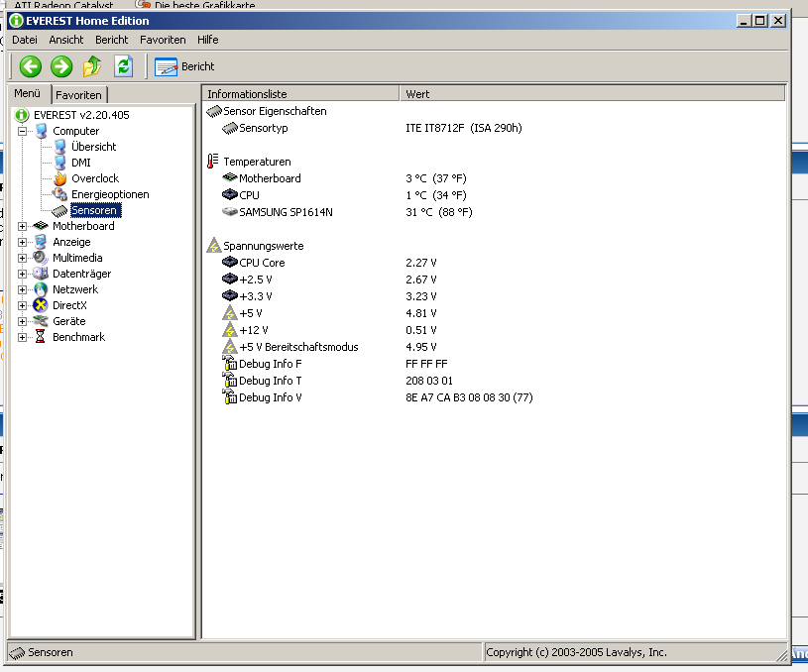Expand the Benchmark tree node
This screenshot has width=808, height=672.
[22, 338]
